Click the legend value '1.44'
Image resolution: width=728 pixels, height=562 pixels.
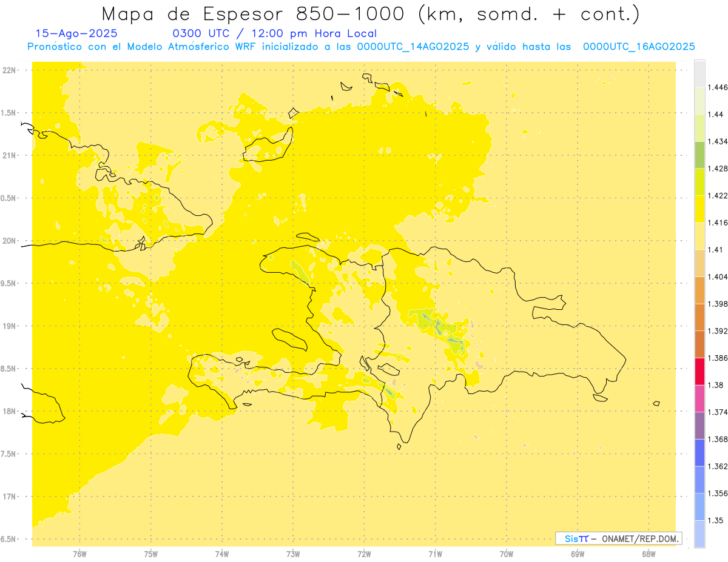pos(715,115)
